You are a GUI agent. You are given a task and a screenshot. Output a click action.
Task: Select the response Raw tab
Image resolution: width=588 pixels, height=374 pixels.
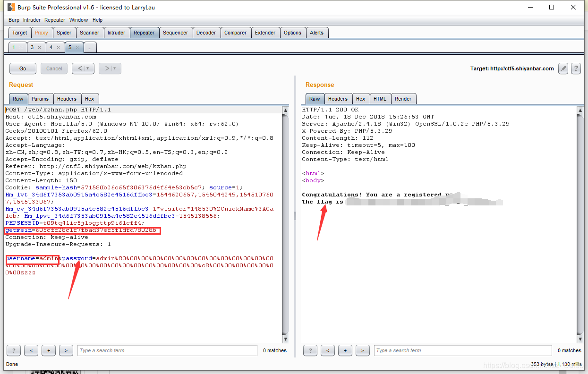(x=315, y=99)
